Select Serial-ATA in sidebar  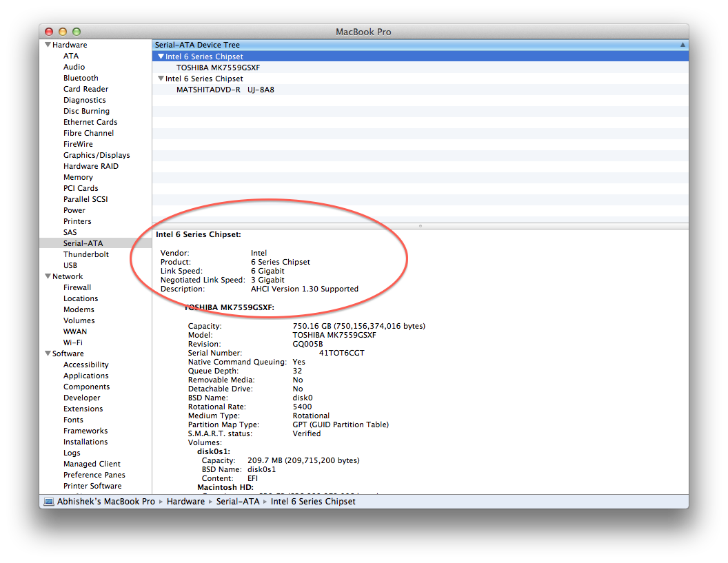click(x=96, y=243)
